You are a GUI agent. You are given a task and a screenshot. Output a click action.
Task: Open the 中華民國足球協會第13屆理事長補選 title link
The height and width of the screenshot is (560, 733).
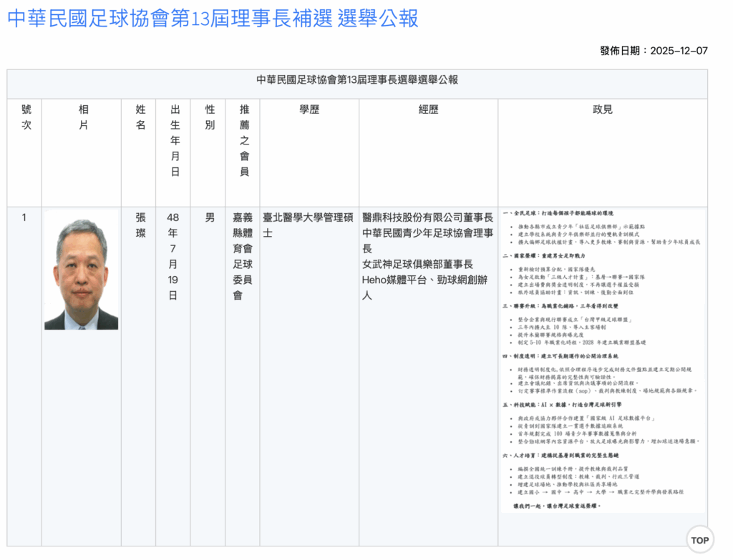coord(213,19)
